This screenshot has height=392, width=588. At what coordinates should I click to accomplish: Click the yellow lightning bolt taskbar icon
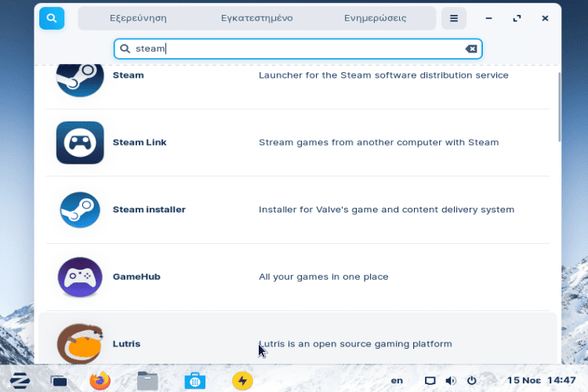point(242,381)
